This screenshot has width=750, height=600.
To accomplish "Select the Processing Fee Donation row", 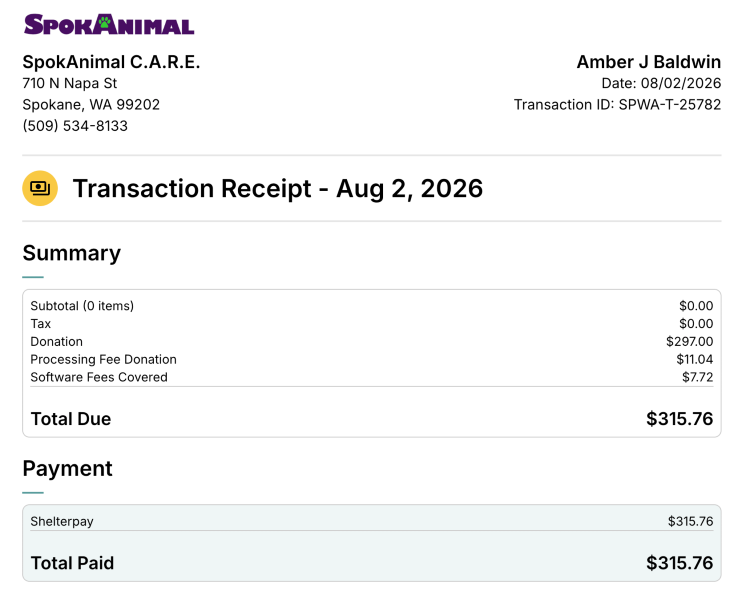I will (372, 359).
